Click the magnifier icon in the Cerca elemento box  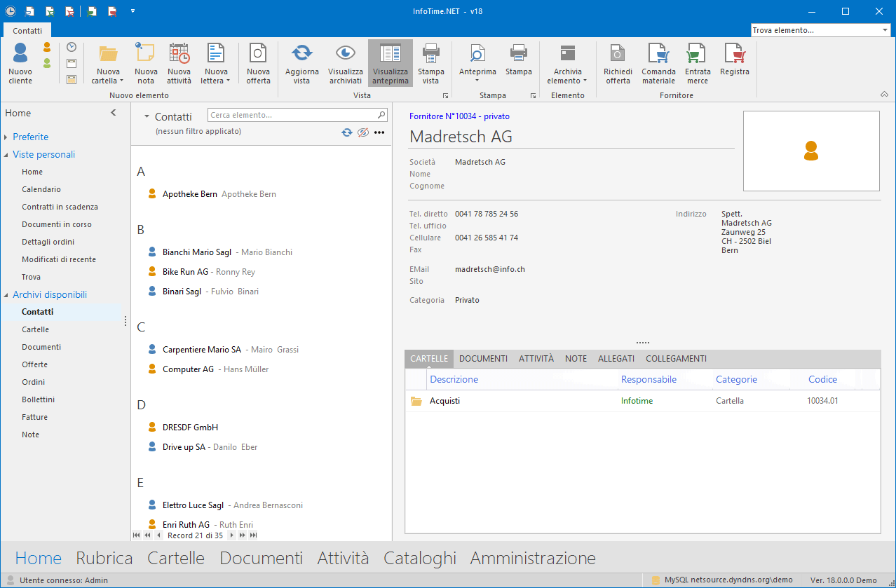coord(381,115)
